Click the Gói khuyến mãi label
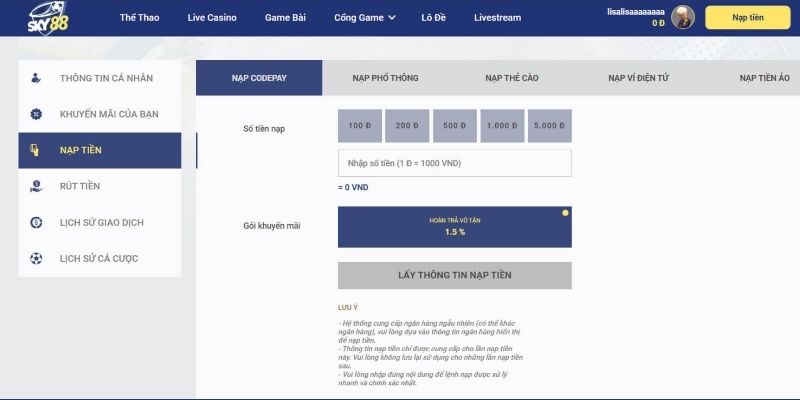Screen dimensions: 800x400 point(272,226)
